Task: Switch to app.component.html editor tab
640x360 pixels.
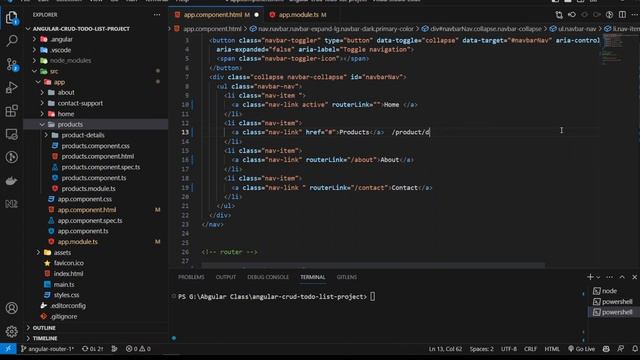Action: [x=212, y=15]
